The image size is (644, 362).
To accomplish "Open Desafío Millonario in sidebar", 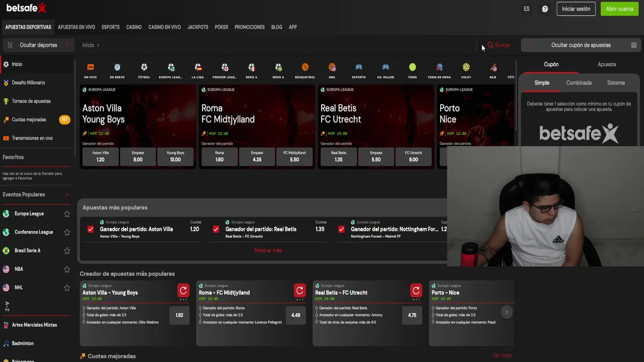I will click(28, 82).
